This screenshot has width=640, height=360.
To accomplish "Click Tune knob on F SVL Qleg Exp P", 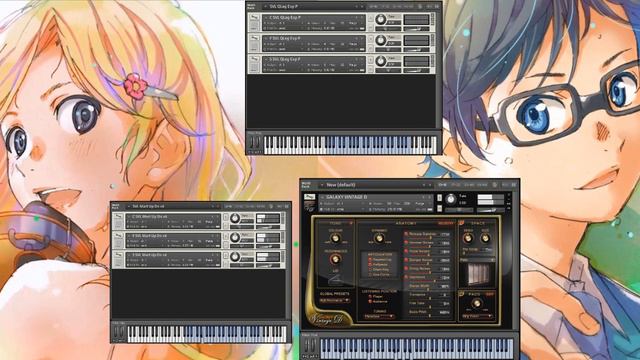I will pos(380,40).
